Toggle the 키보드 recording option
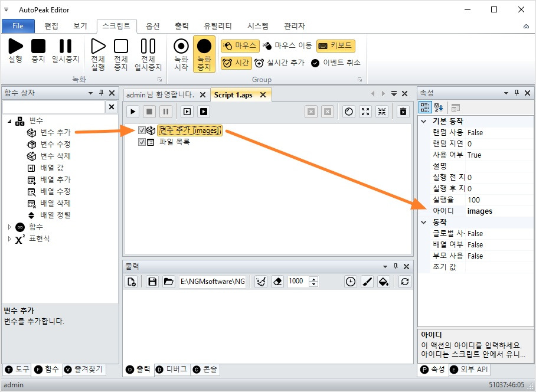 [x=336, y=46]
